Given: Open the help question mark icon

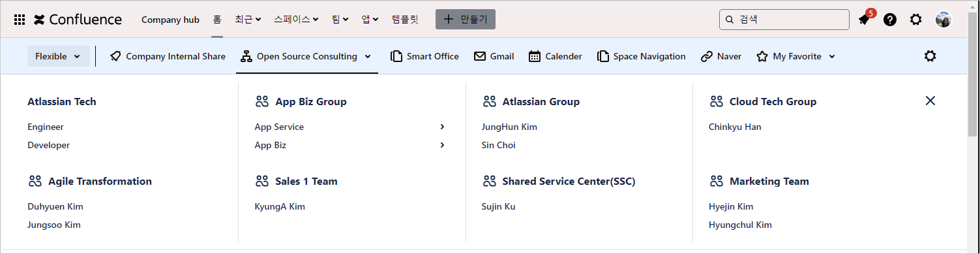Looking at the screenshot, I should pyautogui.click(x=890, y=20).
